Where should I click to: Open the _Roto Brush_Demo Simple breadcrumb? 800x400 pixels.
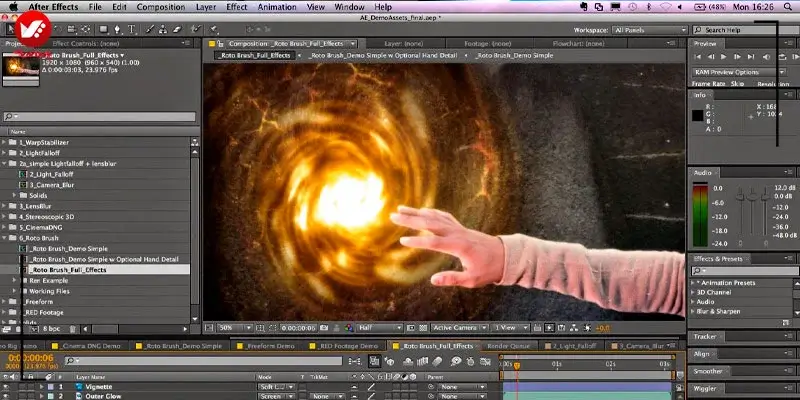point(513,55)
